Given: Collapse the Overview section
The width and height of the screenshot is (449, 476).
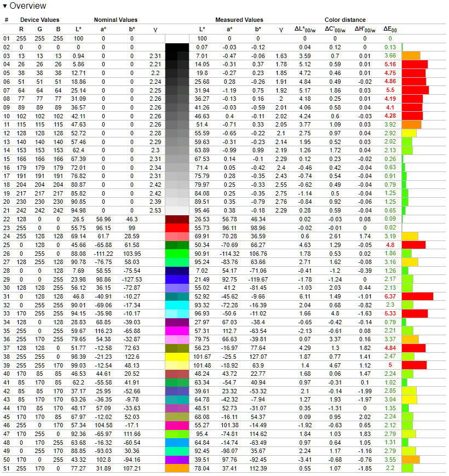Looking at the screenshot, I should [5, 6].
